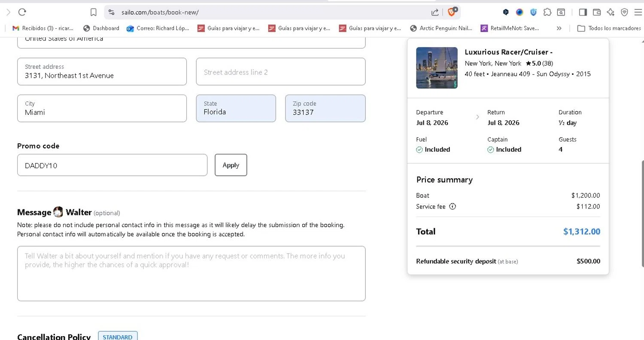Click the Captain Included status
Screen dimensions: 644x340
click(x=504, y=150)
